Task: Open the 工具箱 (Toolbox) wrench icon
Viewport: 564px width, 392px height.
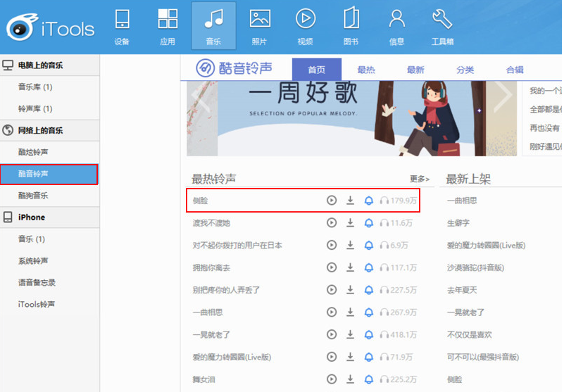Action: (442, 26)
